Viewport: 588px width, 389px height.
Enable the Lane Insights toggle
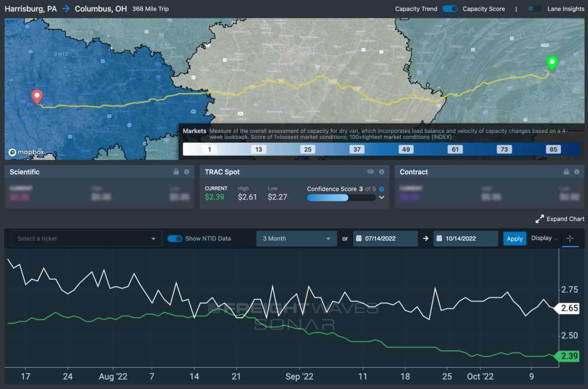(x=535, y=9)
